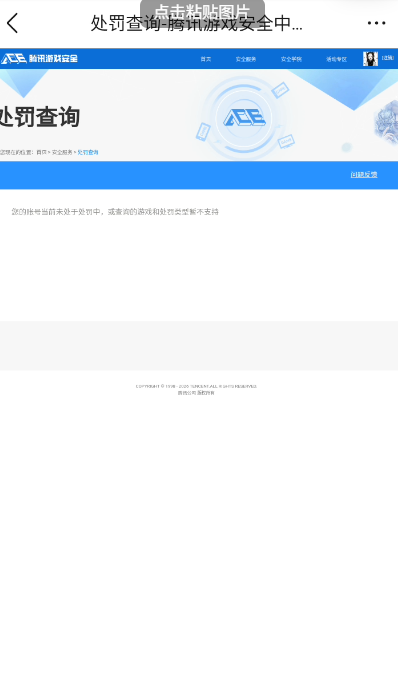Viewport: 398px width, 685px height.
Task: Open the three-dot more options menu
Action: [376, 23]
